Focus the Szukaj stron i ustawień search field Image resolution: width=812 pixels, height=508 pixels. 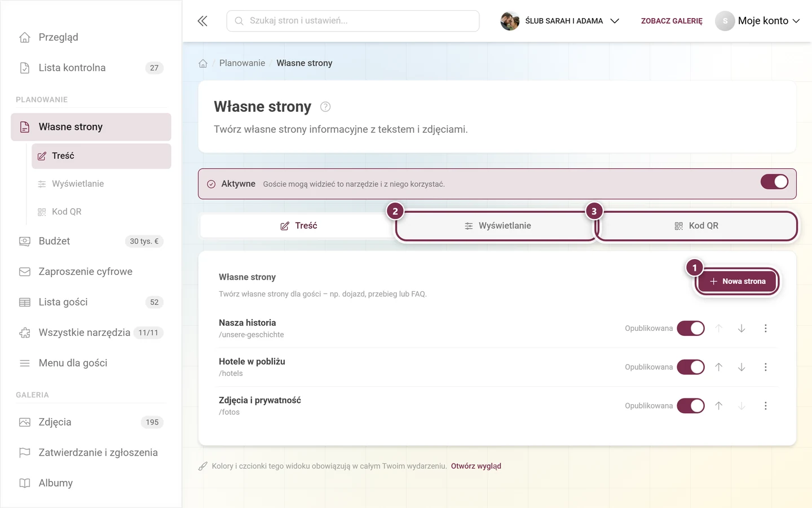click(353, 21)
